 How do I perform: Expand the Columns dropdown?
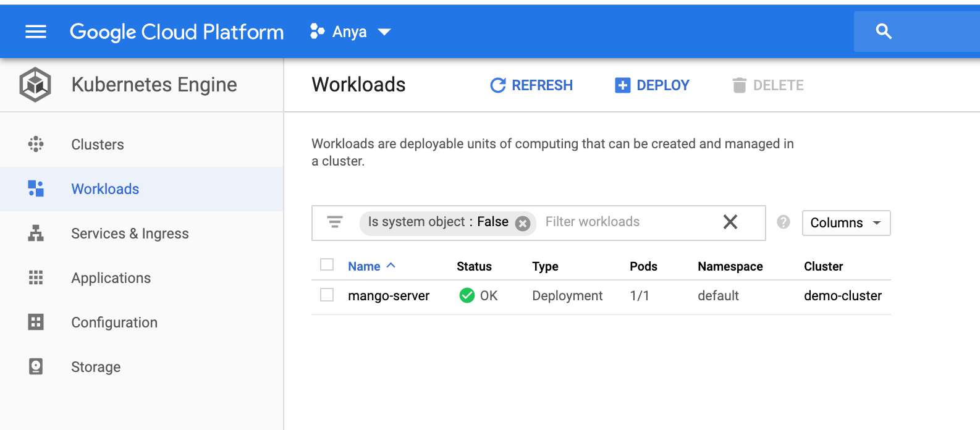point(846,223)
